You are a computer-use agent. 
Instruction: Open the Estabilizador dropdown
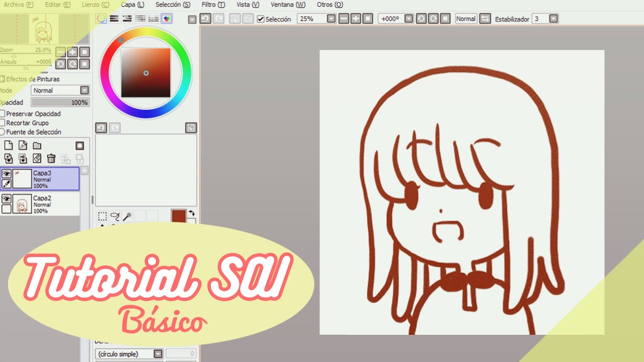553,19
